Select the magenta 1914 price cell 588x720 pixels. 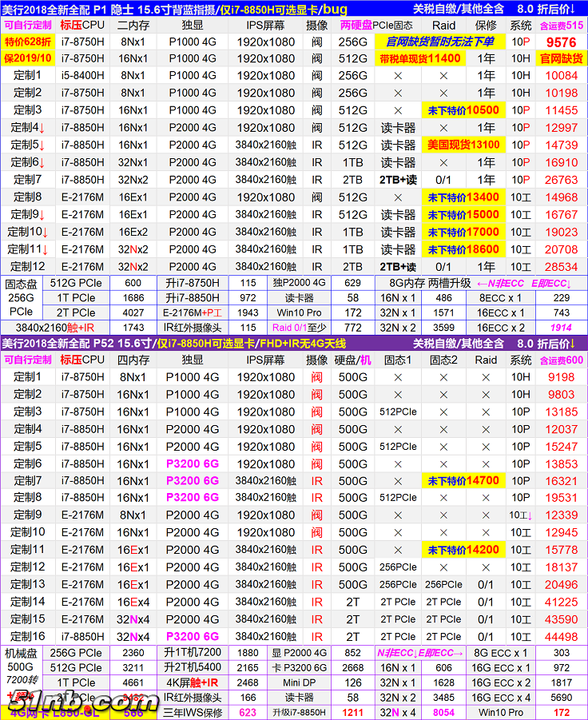[561, 328]
